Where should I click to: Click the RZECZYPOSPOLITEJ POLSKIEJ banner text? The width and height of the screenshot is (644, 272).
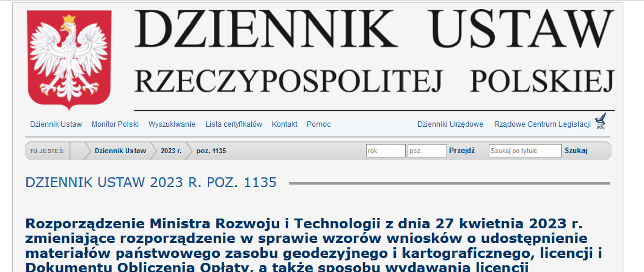374,81
